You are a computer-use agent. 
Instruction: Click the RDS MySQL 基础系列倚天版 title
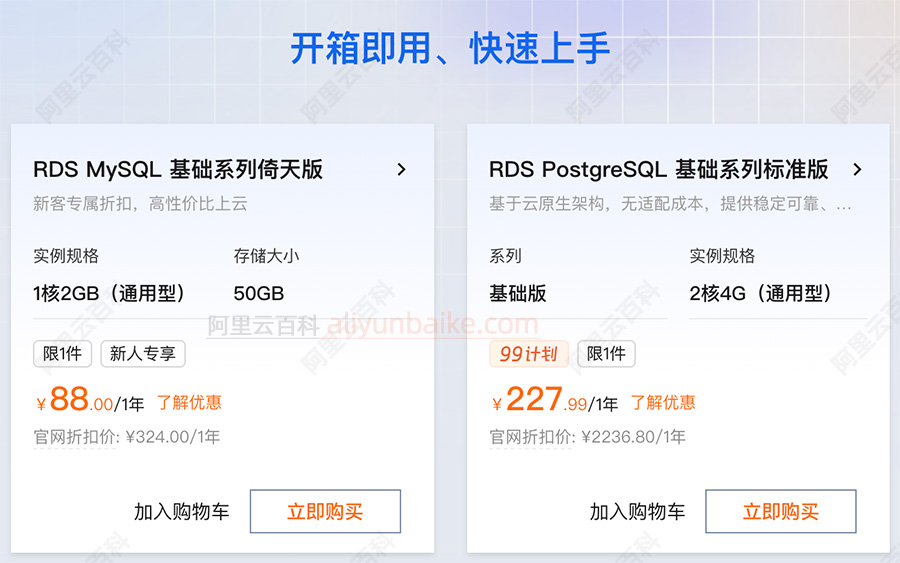178,170
